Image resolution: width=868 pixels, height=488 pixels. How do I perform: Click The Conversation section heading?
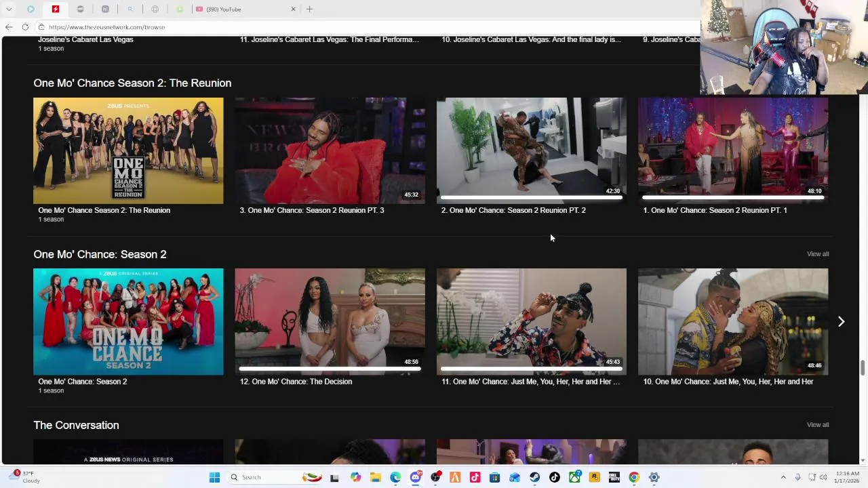76,425
